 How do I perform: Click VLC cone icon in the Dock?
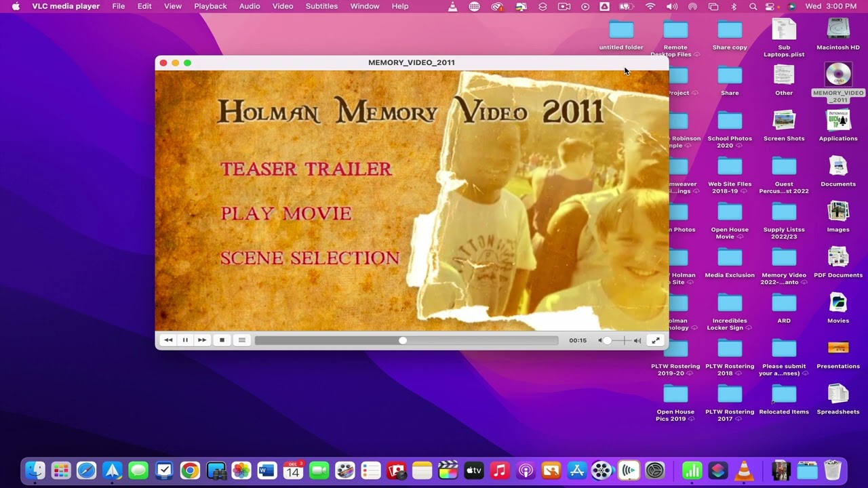(744, 470)
